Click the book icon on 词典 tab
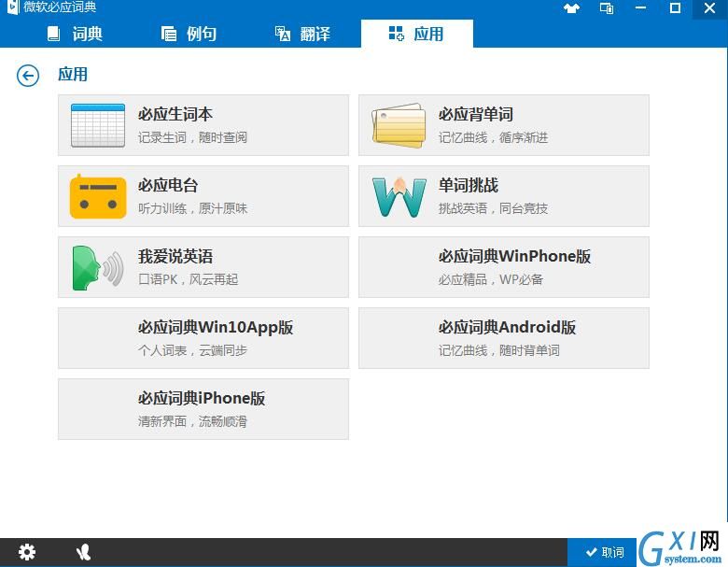The image size is (728, 567). [x=54, y=34]
